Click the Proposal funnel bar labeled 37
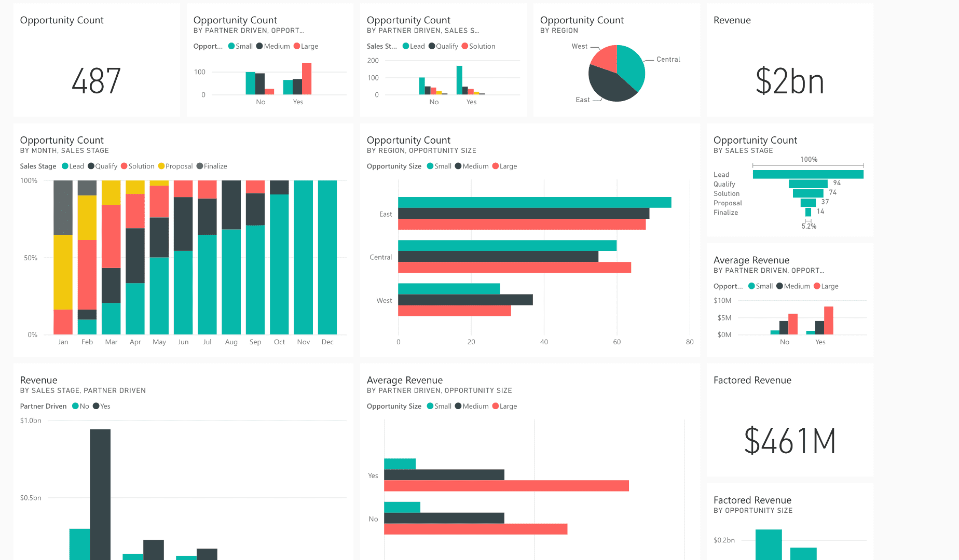This screenshot has width=959, height=560. click(808, 203)
